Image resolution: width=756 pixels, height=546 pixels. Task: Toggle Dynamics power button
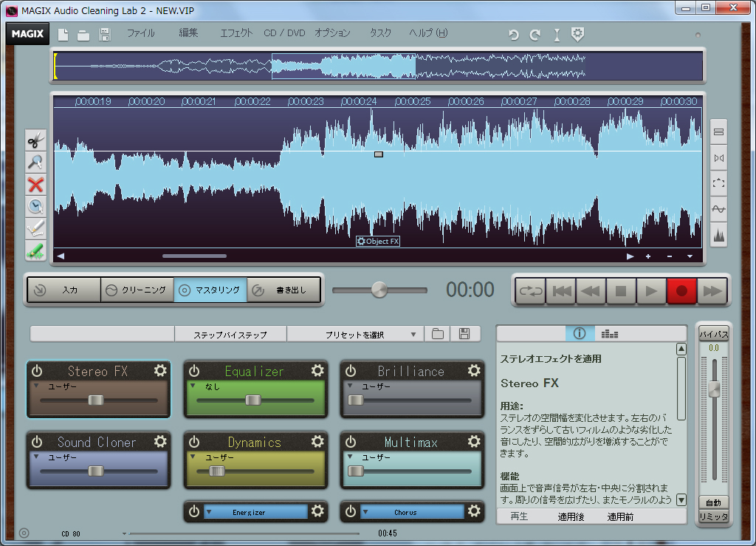coord(194,442)
